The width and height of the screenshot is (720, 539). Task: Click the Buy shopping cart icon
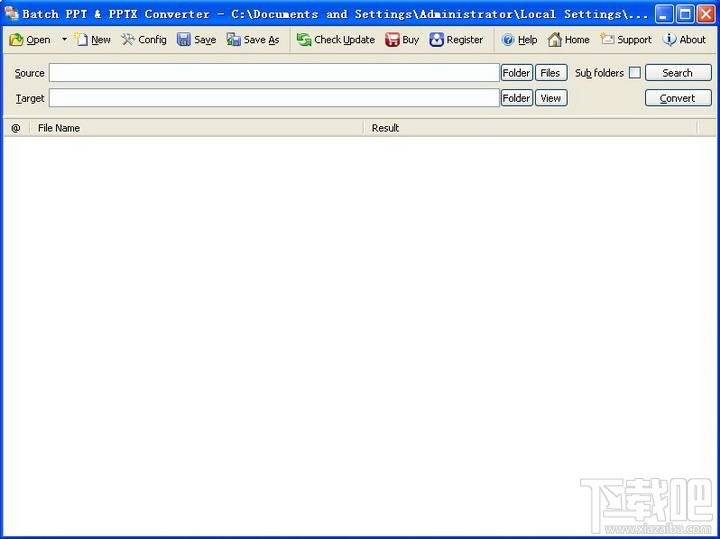pyautogui.click(x=392, y=40)
